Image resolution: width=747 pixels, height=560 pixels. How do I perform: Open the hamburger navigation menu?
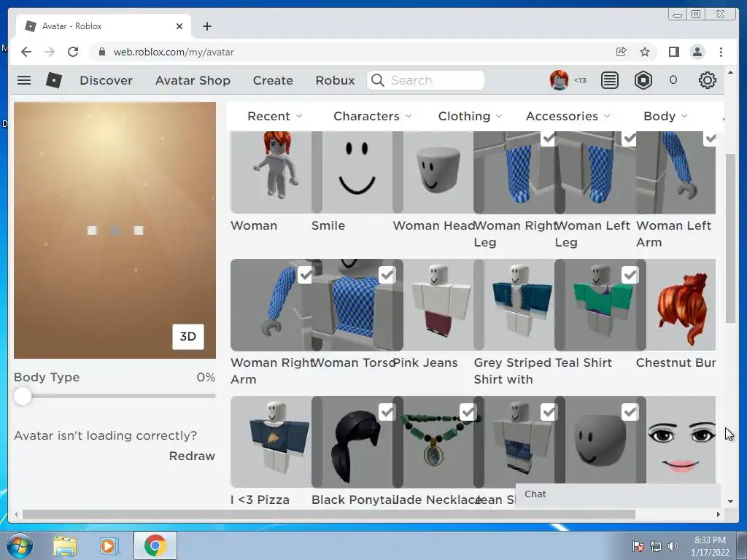24,80
